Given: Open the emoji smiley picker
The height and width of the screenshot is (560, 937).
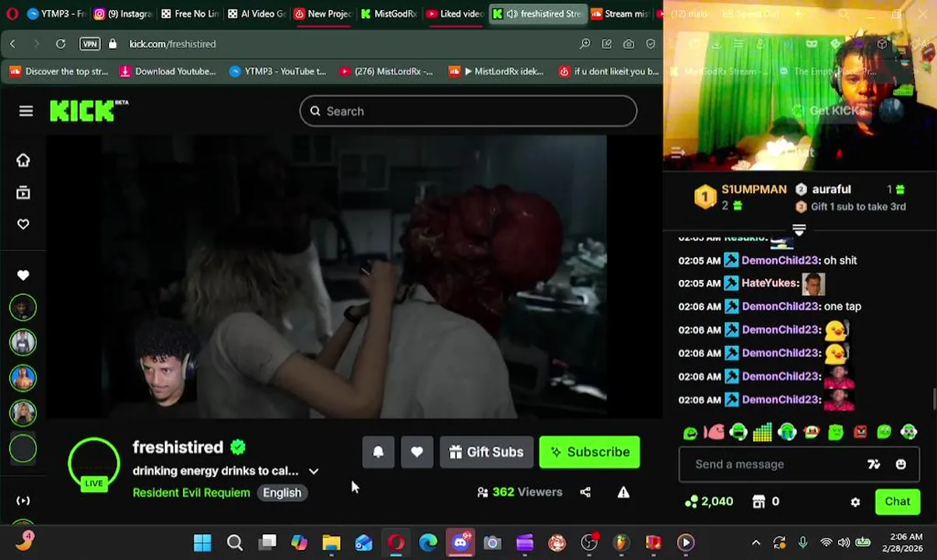Looking at the screenshot, I should point(900,464).
